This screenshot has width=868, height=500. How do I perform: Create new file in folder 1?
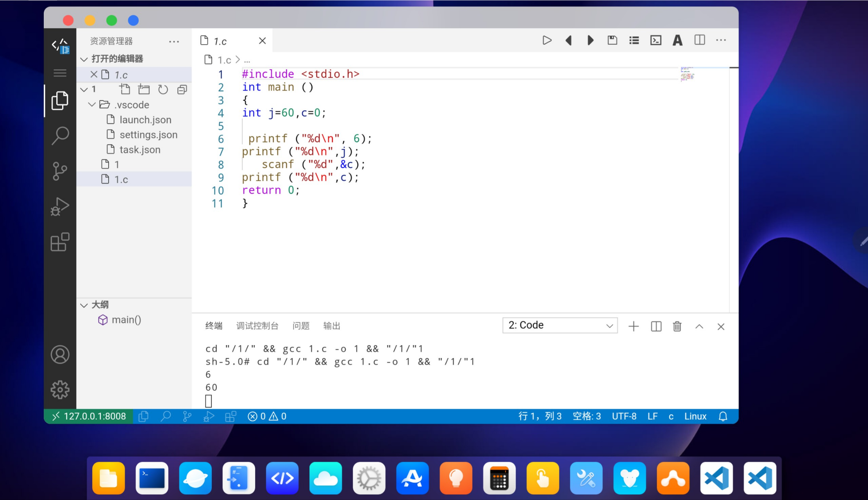[125, 89]
